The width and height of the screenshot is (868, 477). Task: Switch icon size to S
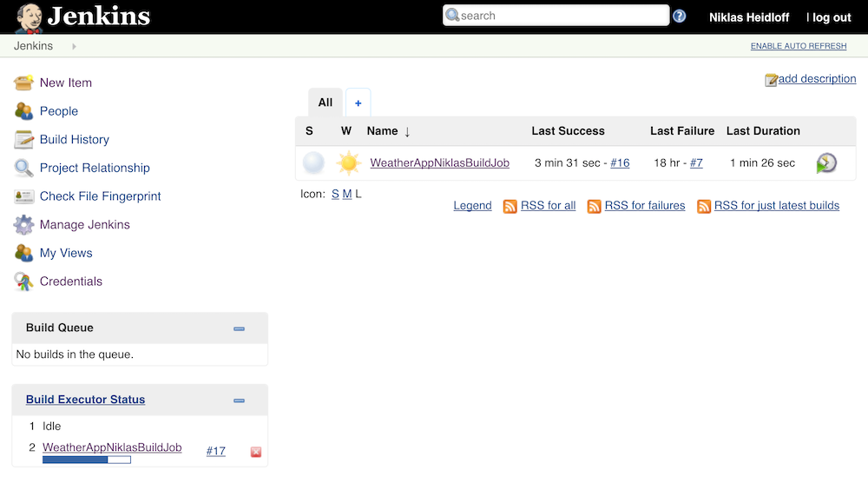point(335,194)
